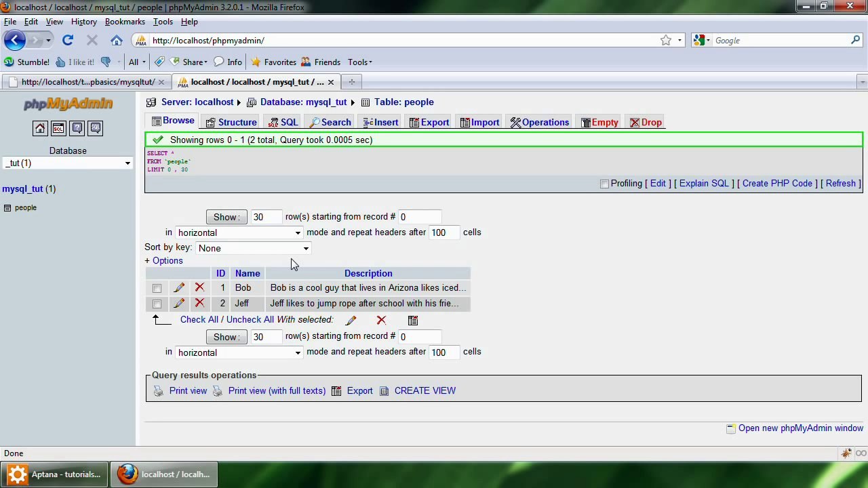Screen dimensions: 868x488
Task: Open lower horizontal display mode dropdown
Action: click(x=239, y=352)
